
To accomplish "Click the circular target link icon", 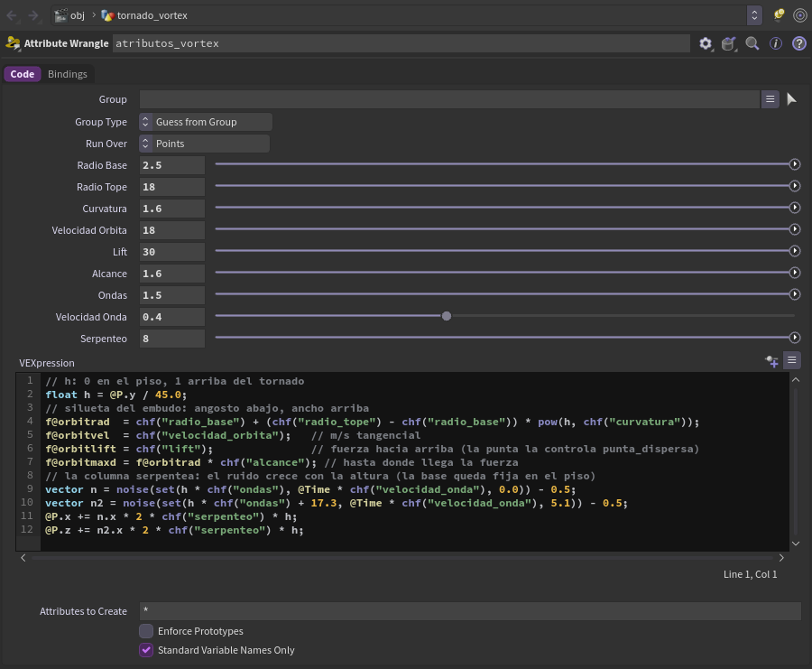I will click(799, 15).
